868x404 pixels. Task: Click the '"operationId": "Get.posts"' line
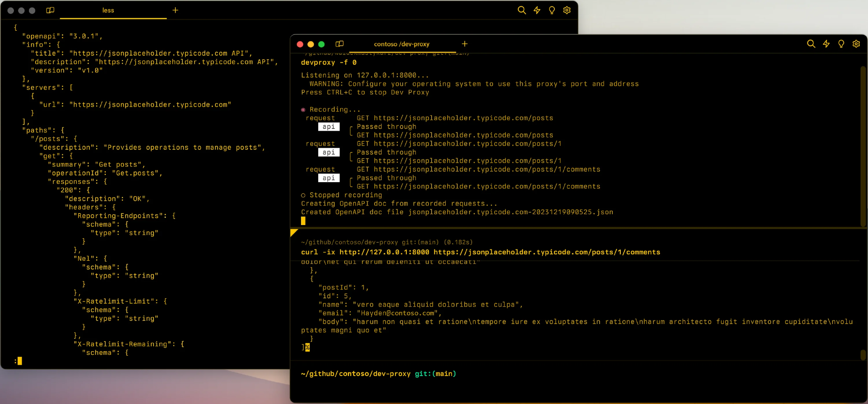(x=105, y=173)
